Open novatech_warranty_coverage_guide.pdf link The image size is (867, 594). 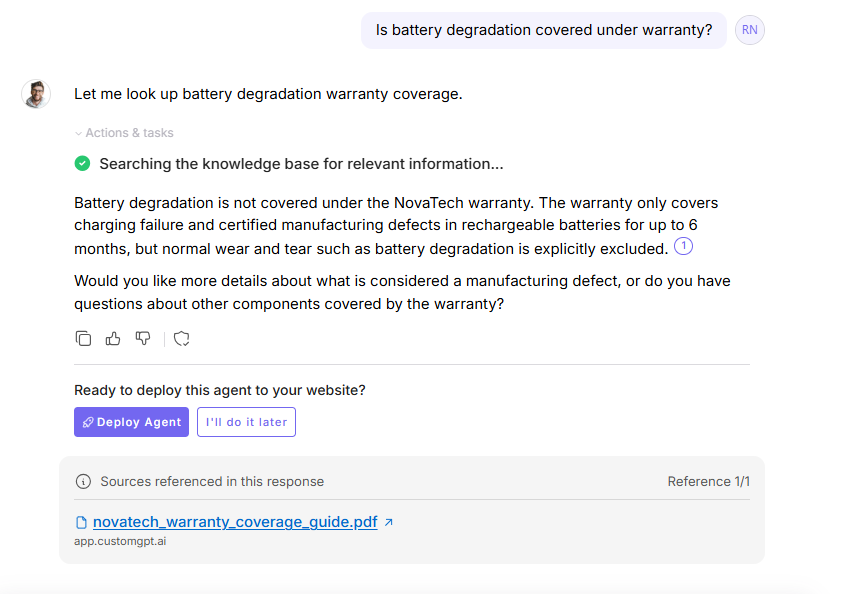click(235, 522)
